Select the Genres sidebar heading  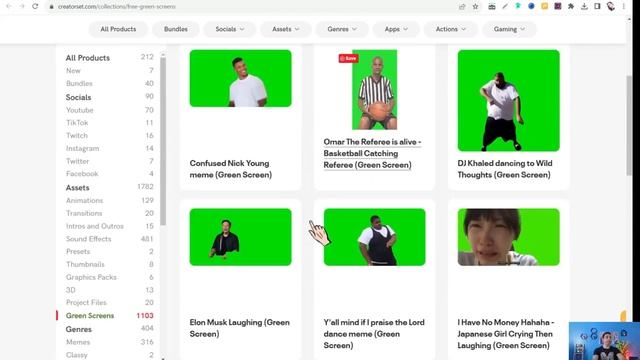coord(79,329)
